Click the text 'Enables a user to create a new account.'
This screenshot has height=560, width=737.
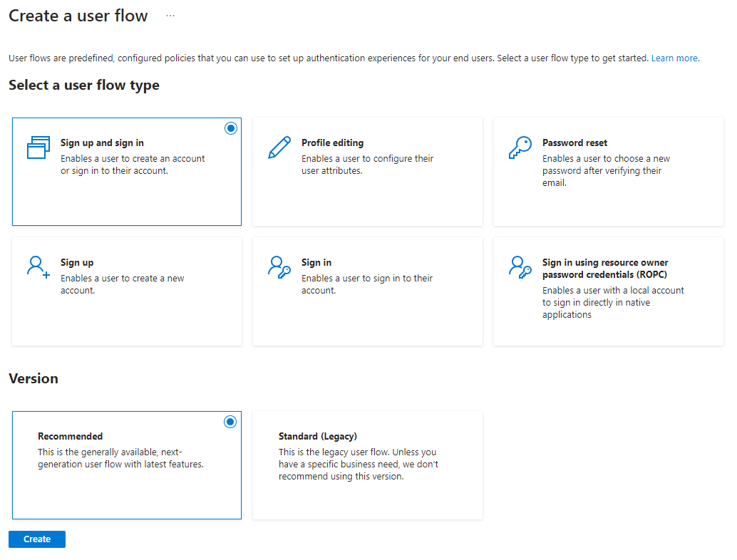pos(122,285)
